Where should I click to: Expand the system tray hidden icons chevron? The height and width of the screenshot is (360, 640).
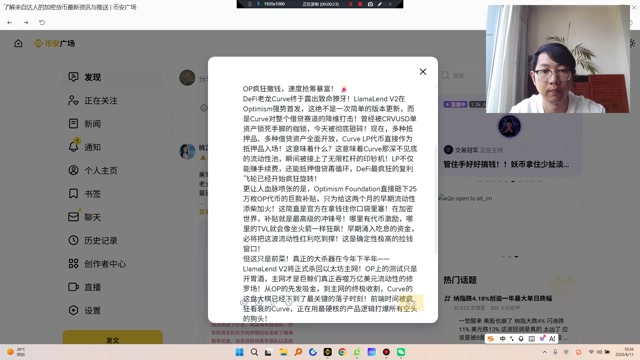(x=544, y=352)
